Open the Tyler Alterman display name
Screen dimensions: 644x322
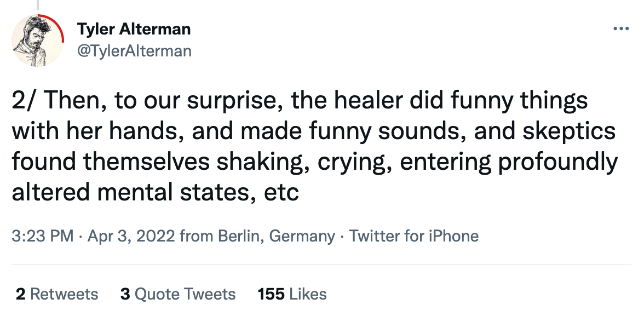(134, 28)
